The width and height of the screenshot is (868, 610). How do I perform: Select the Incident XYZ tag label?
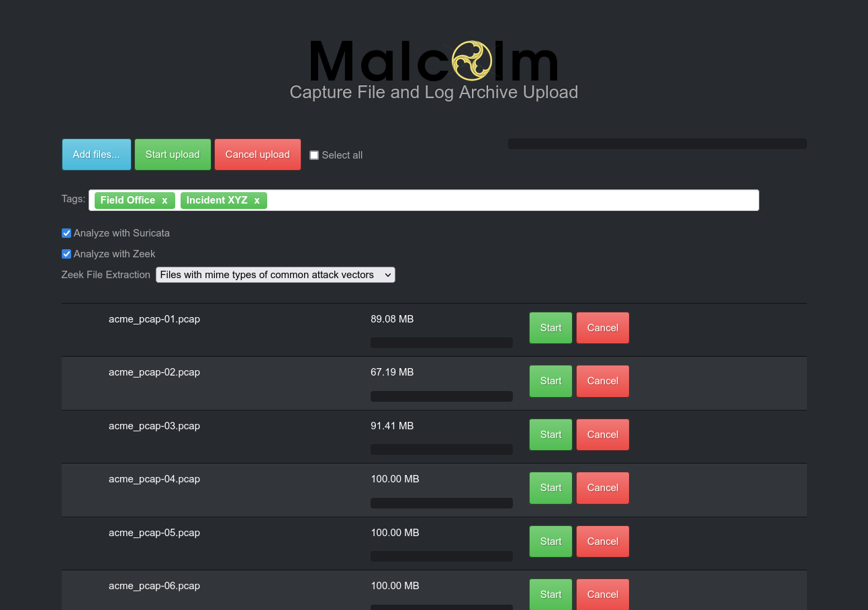click(217, 200)
